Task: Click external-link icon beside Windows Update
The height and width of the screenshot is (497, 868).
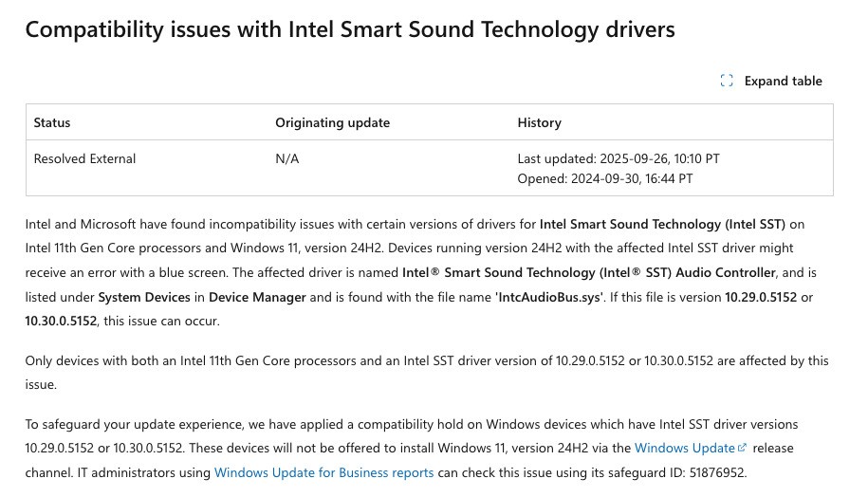Action: (743, 448)
